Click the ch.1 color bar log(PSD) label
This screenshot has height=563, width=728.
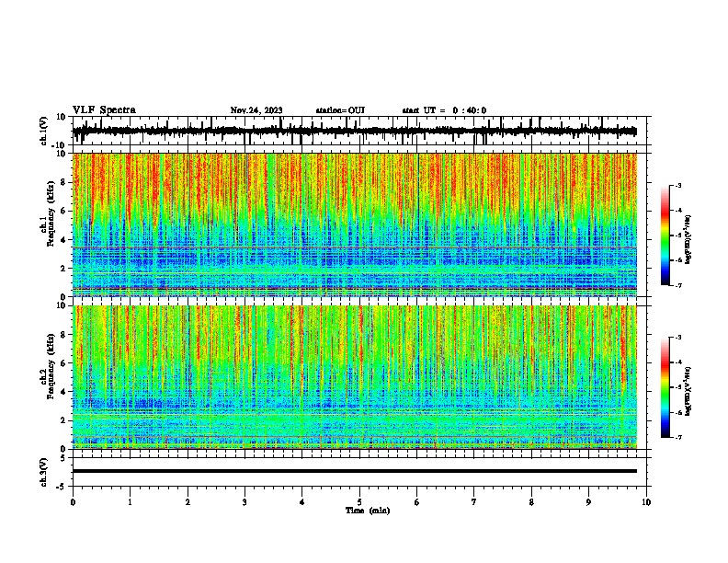[x=688, y=240]
